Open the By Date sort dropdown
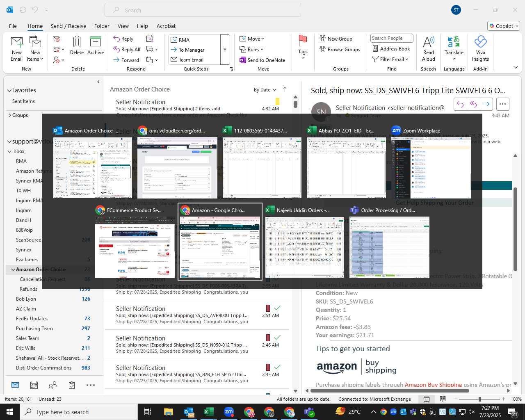 (265, 90)
